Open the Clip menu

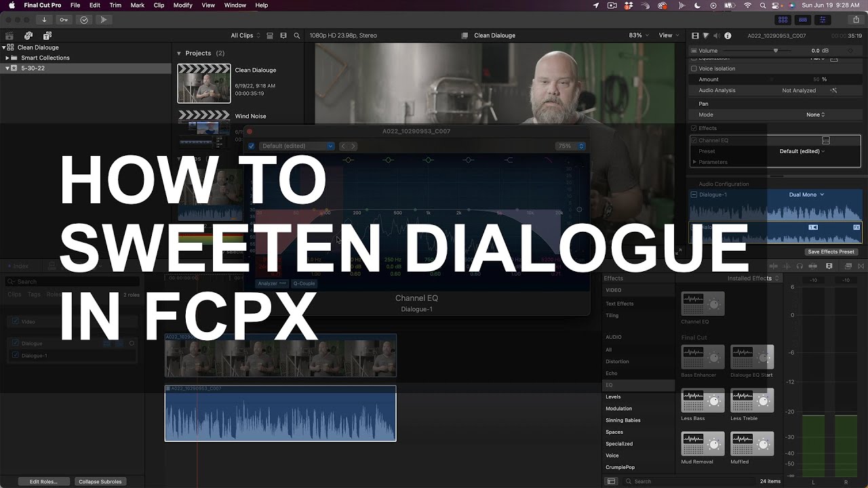tap(159, 5)
